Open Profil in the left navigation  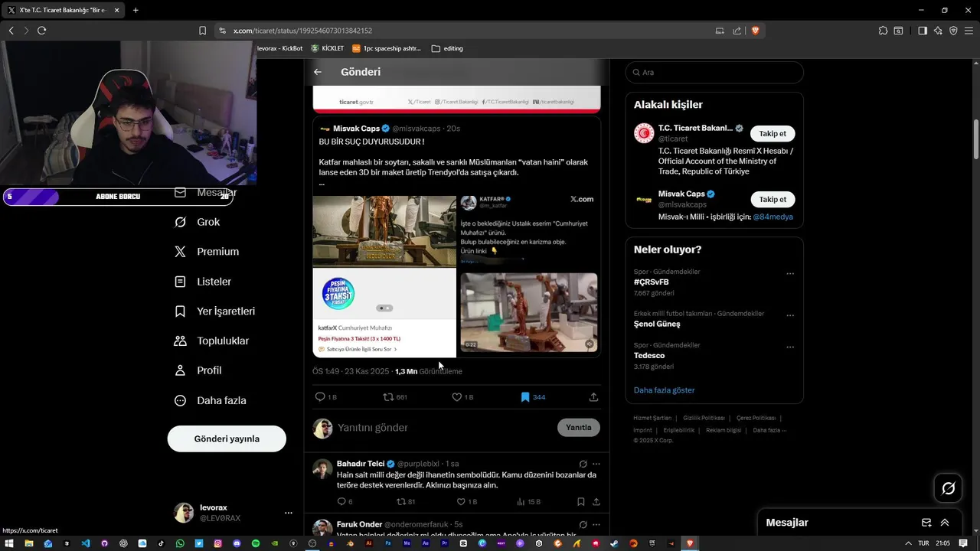click(x=198, y=370)
